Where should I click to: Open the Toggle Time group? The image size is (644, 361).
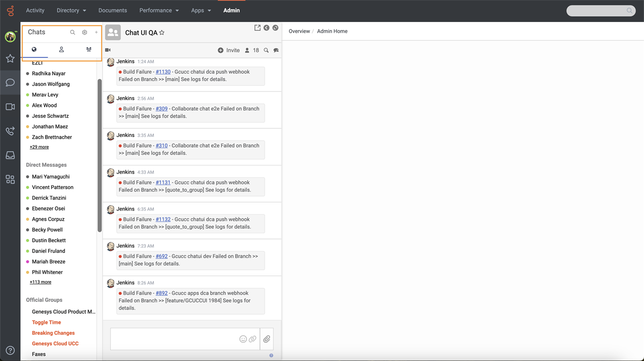click(46, 322)
